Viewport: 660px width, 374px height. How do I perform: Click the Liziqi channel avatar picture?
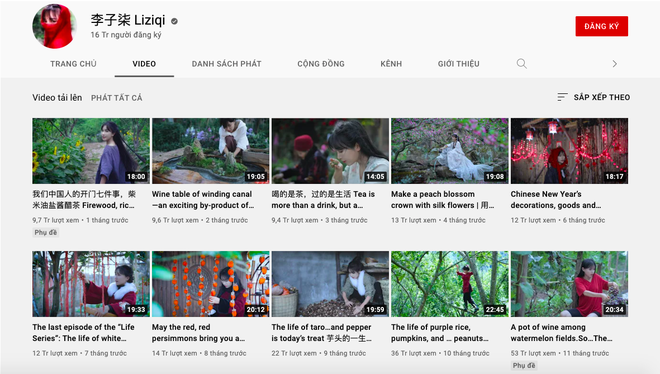pyautogui.click(x=54, y=26)
